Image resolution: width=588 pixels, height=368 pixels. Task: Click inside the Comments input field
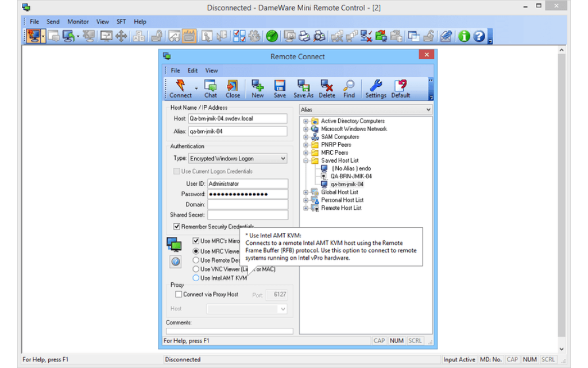230,331
